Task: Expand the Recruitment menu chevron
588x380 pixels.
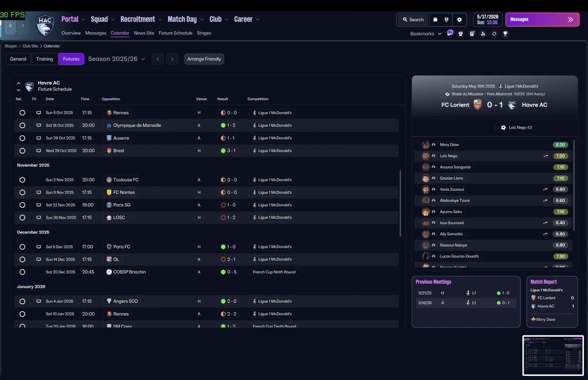Action: [x=160, y=19]
